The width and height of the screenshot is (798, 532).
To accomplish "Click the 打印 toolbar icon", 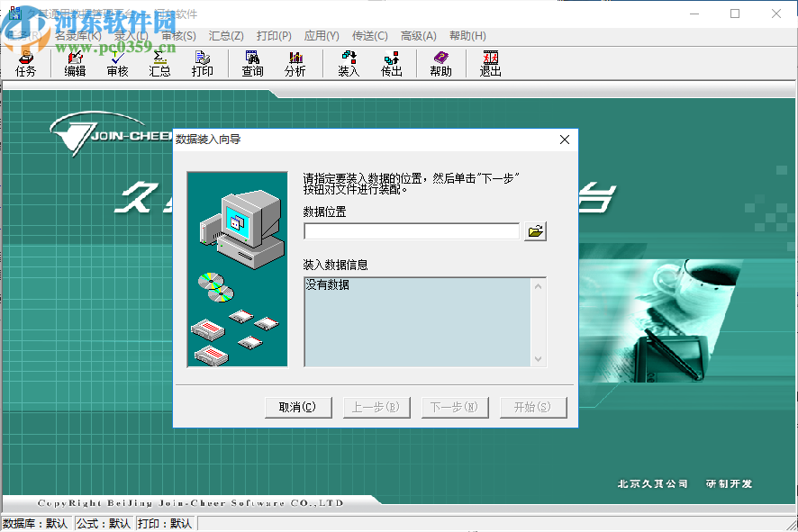I will click(x=202, y=64).
